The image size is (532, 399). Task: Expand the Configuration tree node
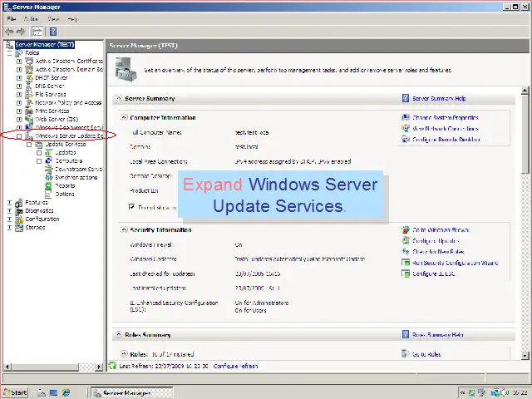point(9,219)
